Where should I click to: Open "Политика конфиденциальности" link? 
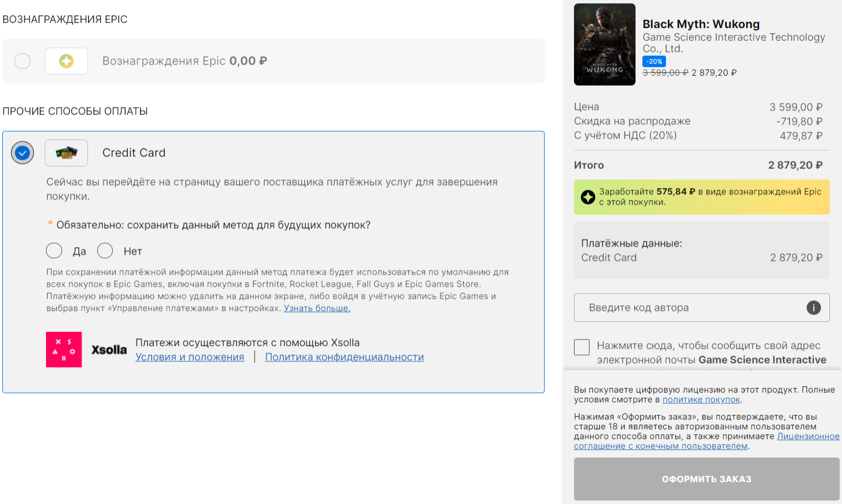[x=344, y=357]
